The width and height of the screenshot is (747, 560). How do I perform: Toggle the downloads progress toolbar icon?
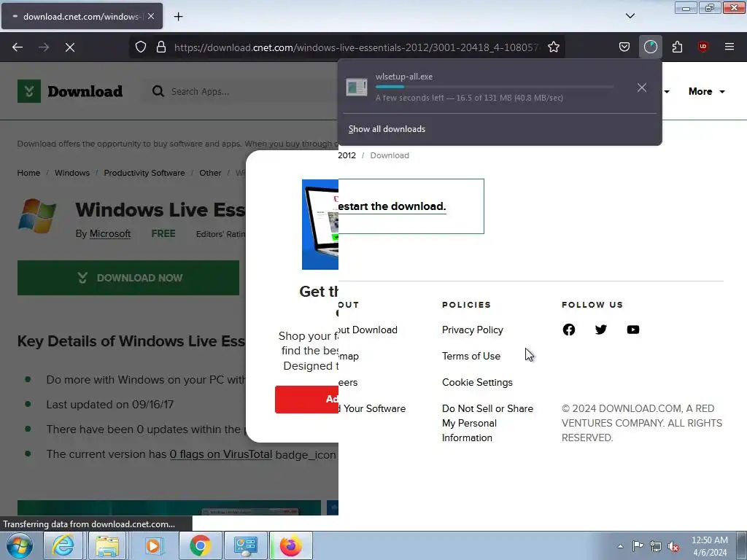(x=650, y=47)
